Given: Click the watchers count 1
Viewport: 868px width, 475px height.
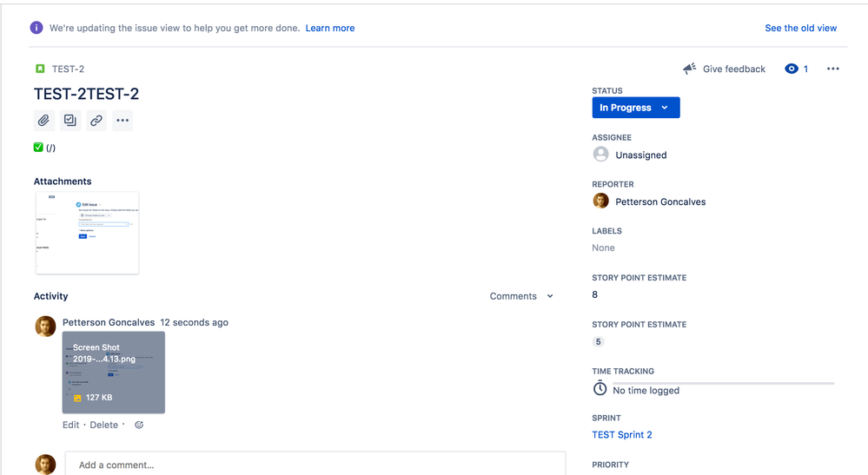Looking at the screenshot, I should tap(805, 69).
